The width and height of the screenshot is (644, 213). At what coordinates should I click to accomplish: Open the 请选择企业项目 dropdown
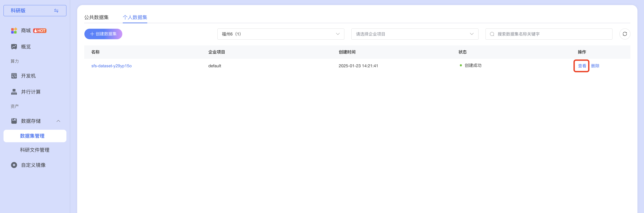pyautogui.click(x=415, y=34)
